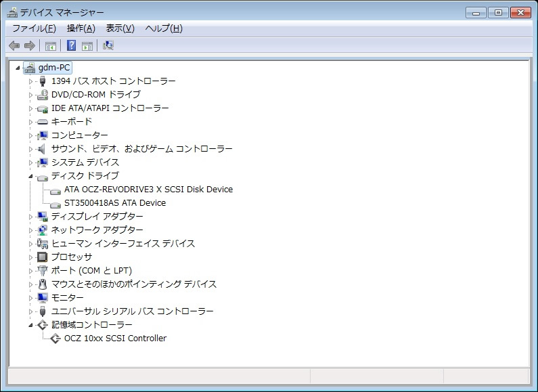Select サウンド、ビデオ、およびゲーム コントローラー label
The height and width of the screenshot is (392, 538).
[x=141, y=149]
